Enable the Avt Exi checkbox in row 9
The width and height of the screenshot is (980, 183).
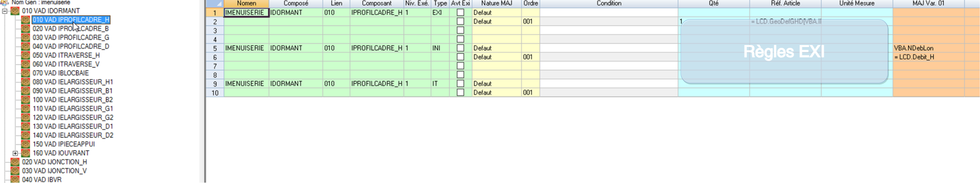(460, 83)
